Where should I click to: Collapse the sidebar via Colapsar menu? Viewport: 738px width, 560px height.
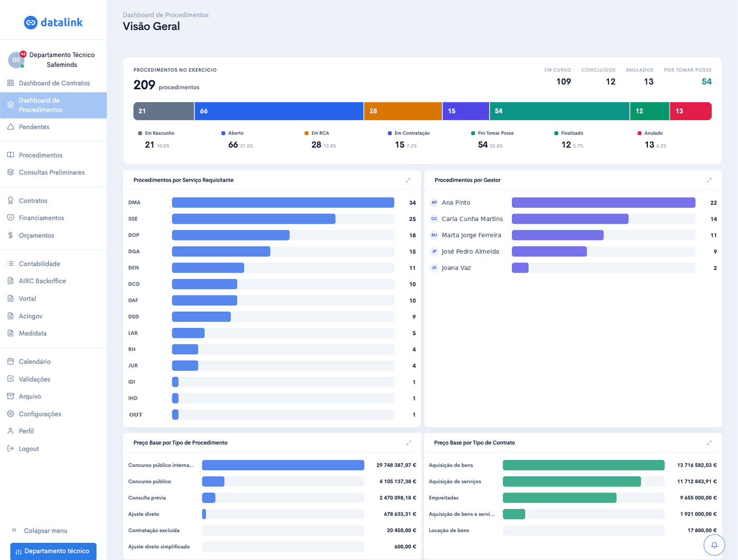coord(40,530)
